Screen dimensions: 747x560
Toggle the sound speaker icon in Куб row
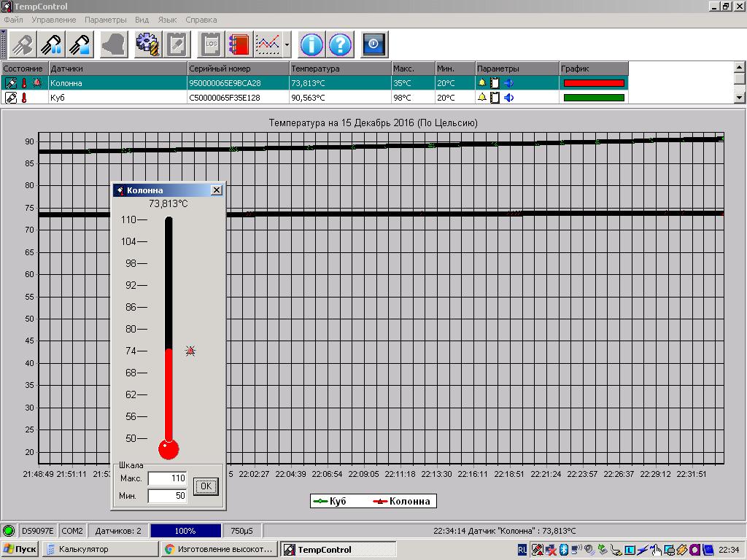pyautogui.click(x=508, y=98)
